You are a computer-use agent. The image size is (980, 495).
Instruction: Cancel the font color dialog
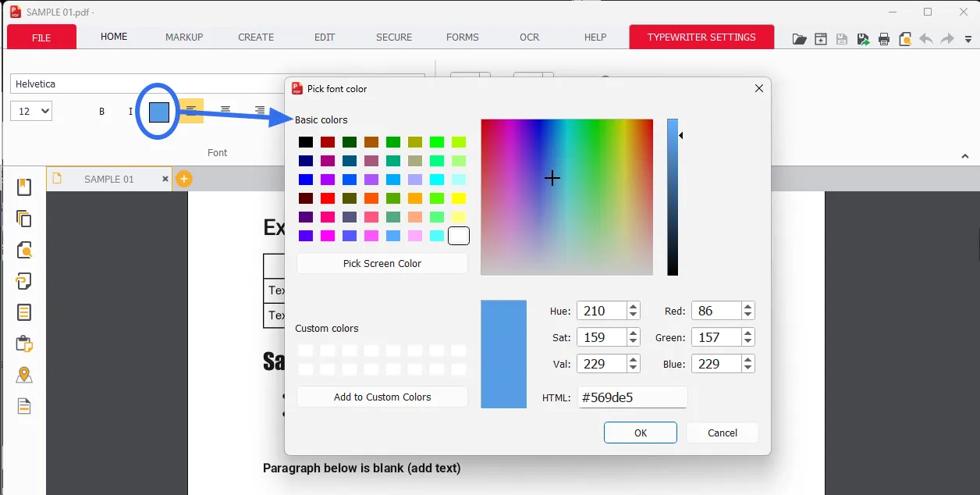tap(723, 433)
